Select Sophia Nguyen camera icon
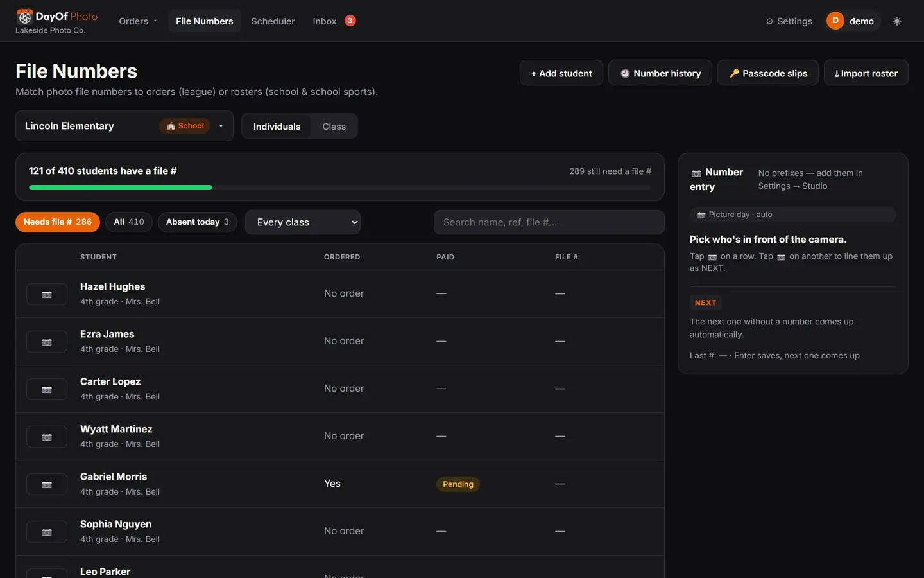The image size is (924, 578). coord(47,532)
